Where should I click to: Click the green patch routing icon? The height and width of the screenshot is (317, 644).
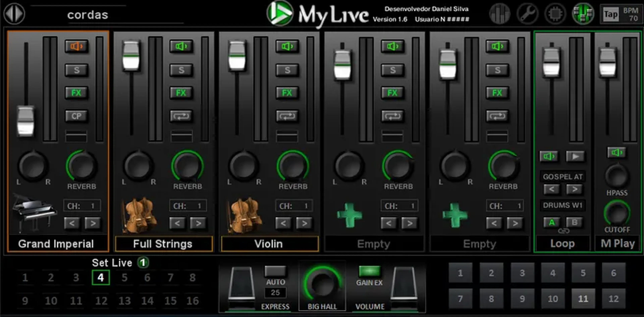point(583,14)
